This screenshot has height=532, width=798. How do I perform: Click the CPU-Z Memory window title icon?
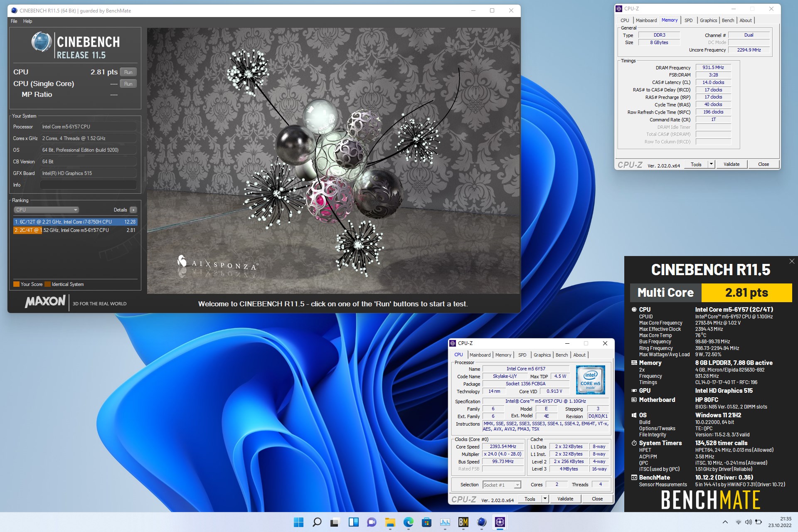tap(619, 8)
